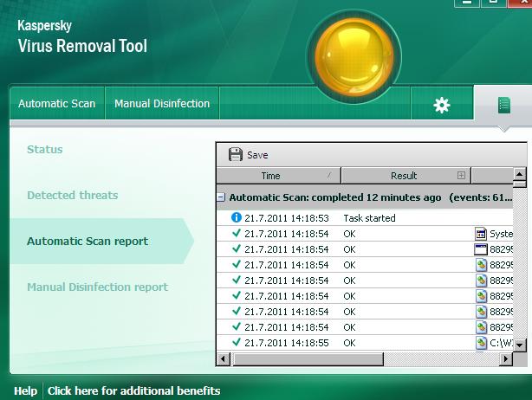Click the Save button label
This screenshot has width=532, height=400.
click(x=257, y=155)
